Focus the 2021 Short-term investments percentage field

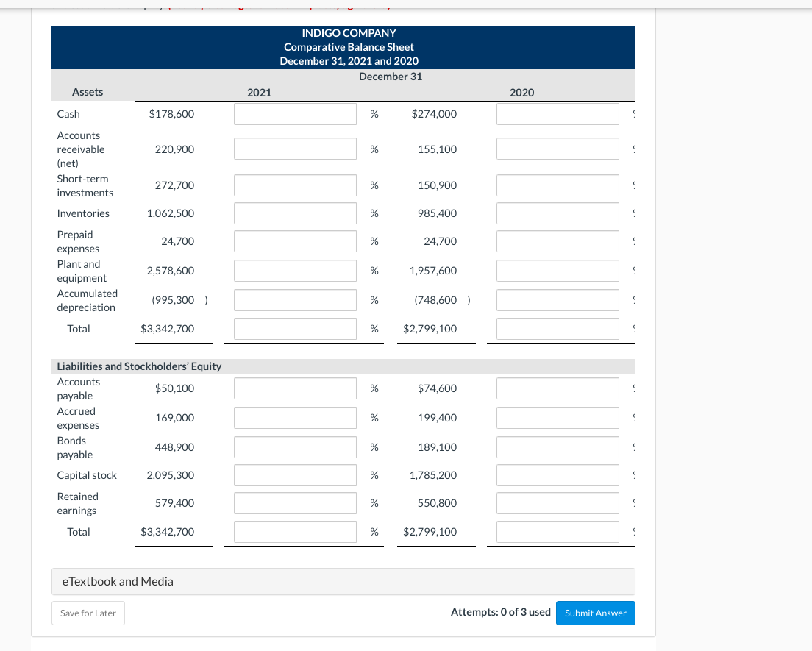(x=295, y=185)
